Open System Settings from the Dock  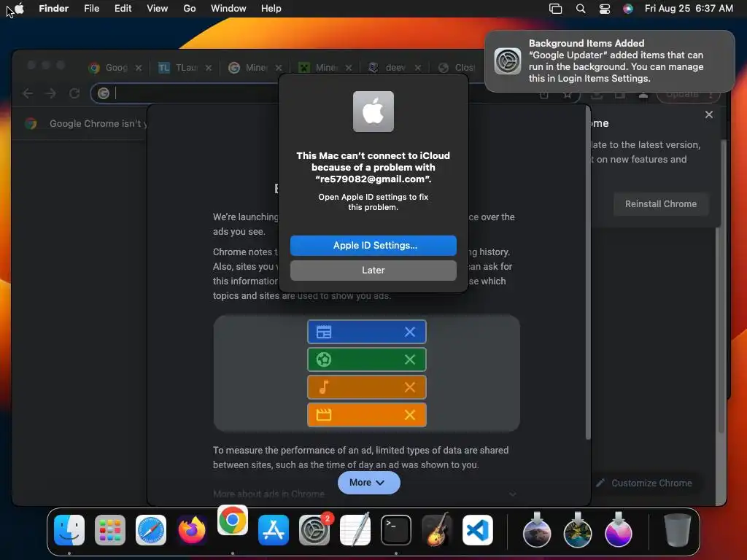coord(314,530)
